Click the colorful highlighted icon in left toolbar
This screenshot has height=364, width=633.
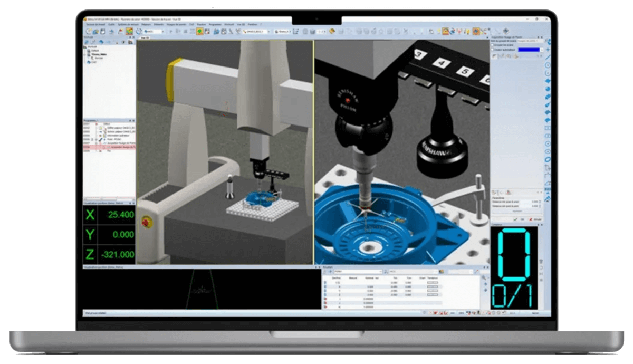pyautogui.click(x=129, y=32)
